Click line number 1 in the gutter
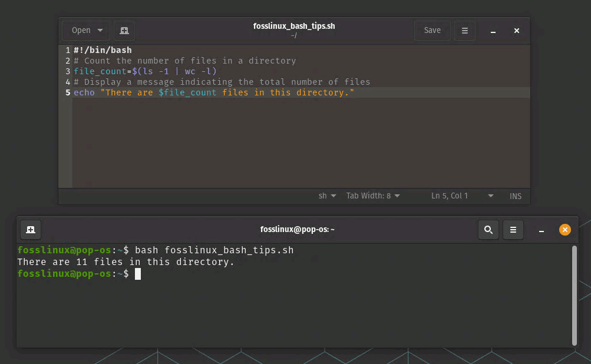 click(x=67, y=50)
